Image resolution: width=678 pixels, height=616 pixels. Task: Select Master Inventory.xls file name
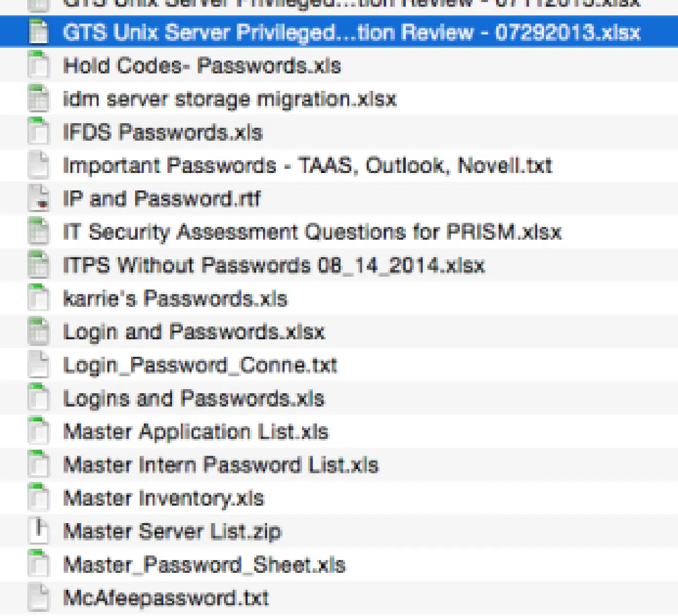[x=163, y=498]
